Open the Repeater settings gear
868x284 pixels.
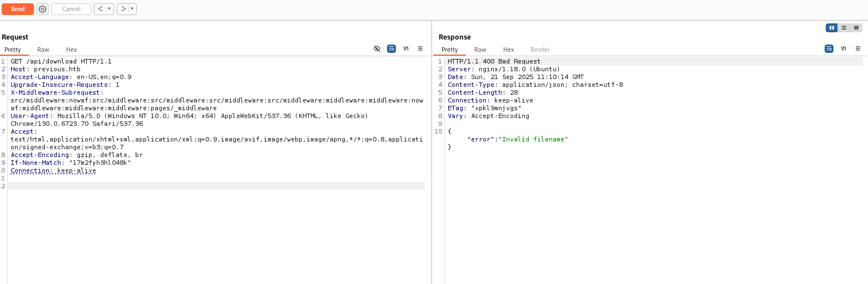[42, 9]
